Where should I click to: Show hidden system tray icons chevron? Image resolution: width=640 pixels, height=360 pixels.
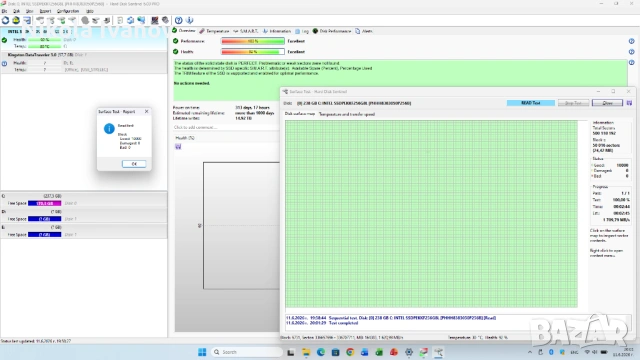tap(530, 352)
